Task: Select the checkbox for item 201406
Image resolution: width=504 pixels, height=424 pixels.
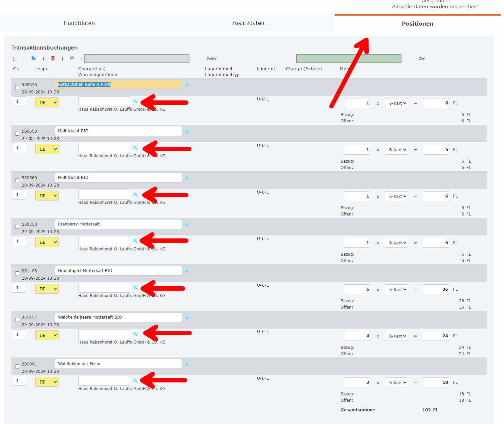Action: coord(17,273)
